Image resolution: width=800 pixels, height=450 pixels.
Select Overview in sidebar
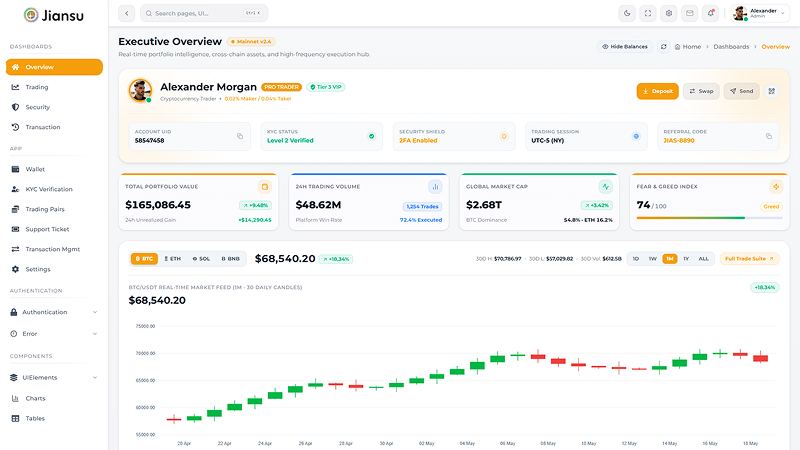[x=54, y=67]
